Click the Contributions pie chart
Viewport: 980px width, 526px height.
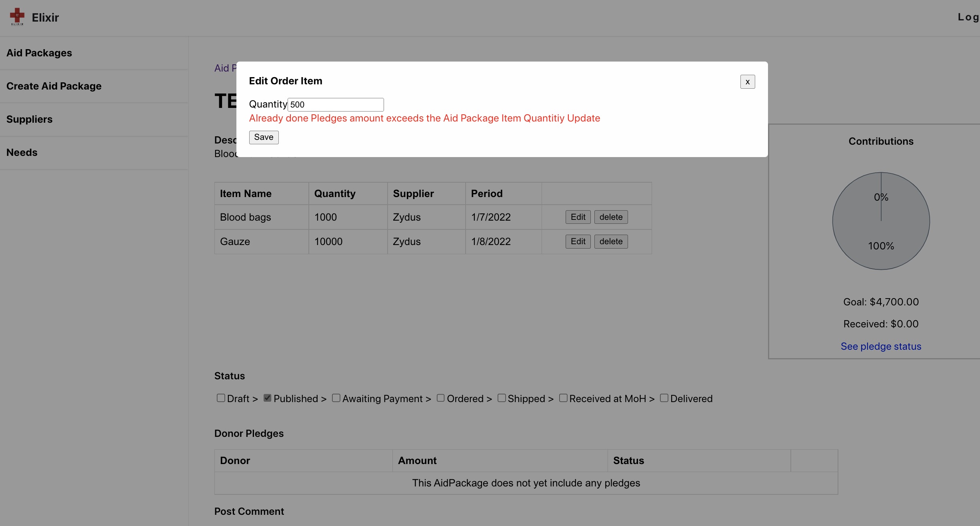pyautogui.click(x=881, y=221)
